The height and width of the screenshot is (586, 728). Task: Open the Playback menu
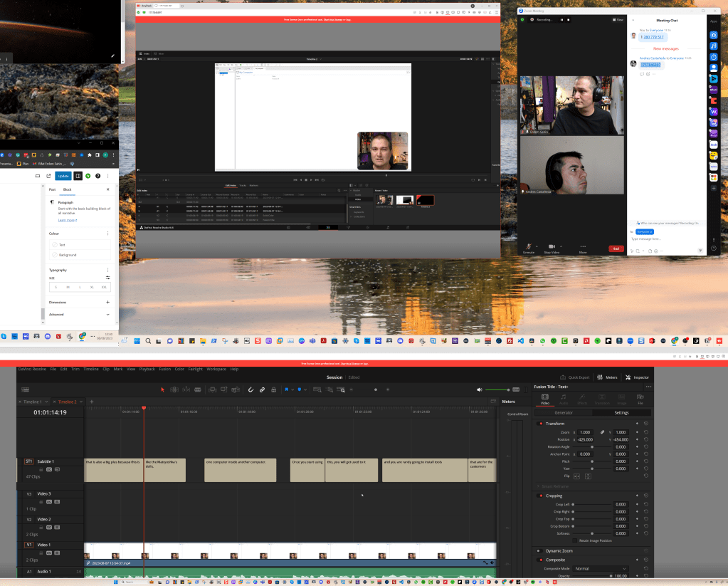click(x=147, y=369)
